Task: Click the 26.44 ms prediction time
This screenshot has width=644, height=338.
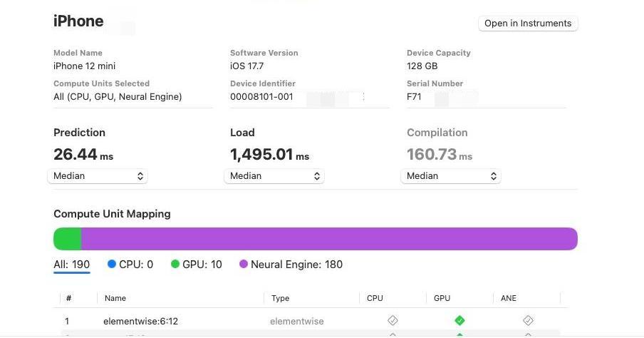Action: pos(83,155)
